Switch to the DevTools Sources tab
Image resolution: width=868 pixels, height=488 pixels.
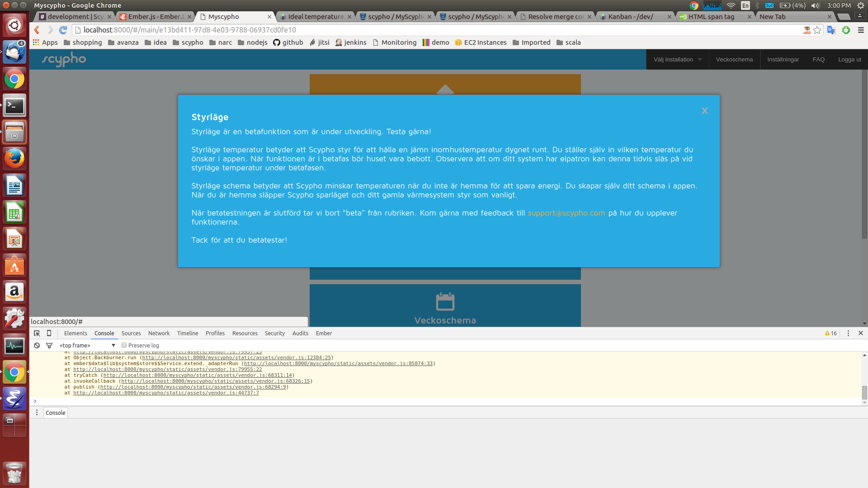(131, 333)
